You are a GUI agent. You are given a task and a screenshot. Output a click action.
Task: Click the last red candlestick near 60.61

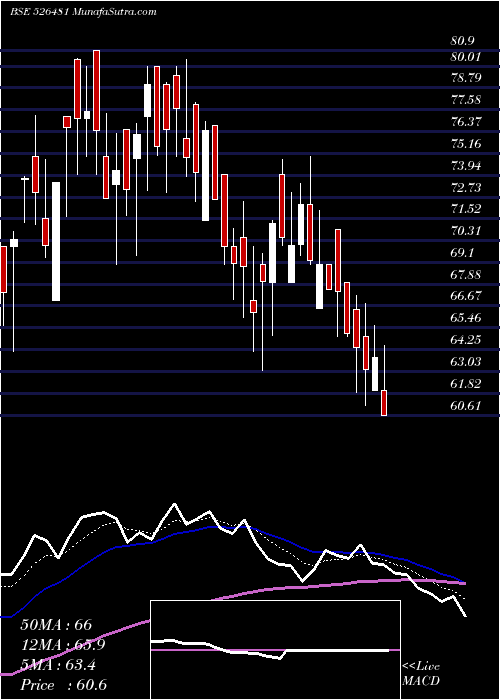click(x=384, y=403)
